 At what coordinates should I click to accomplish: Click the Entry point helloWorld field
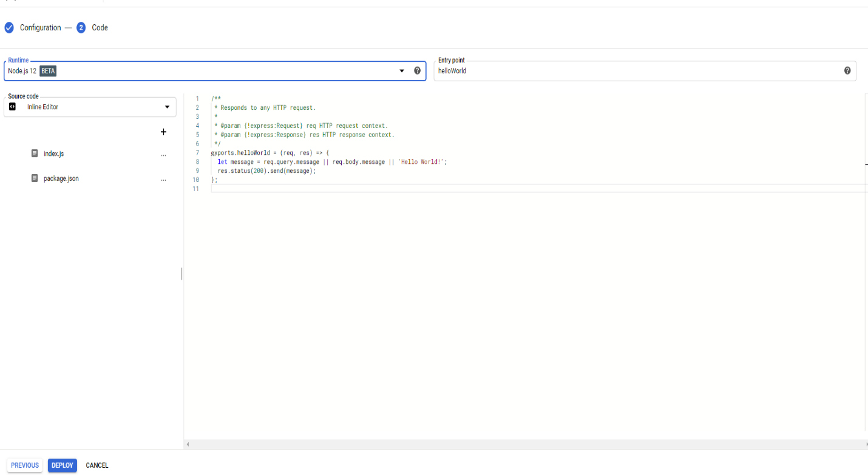[x=637, y=71]
